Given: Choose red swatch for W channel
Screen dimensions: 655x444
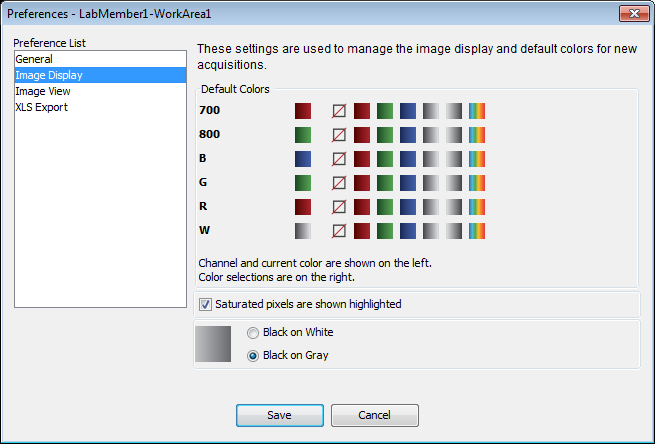Looking at the screenshot, I should (x=362, y=231).
